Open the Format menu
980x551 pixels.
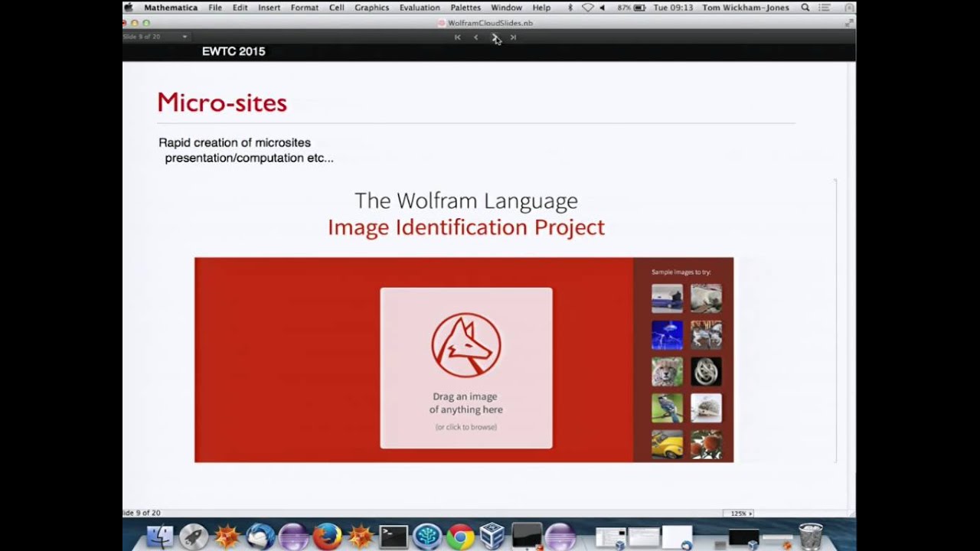(305, 8)
